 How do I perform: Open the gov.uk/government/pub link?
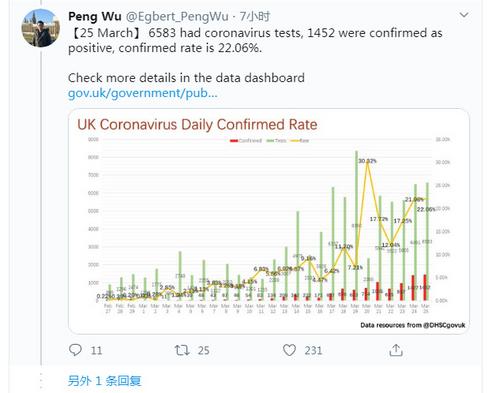click(143, 93)
